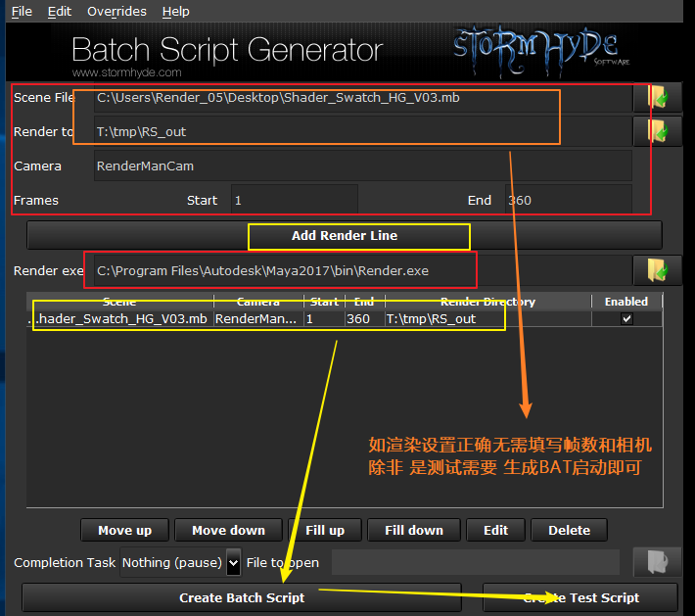Click the Scene File browse folder icon
The image size is (695, 616).
click(657, 98)
